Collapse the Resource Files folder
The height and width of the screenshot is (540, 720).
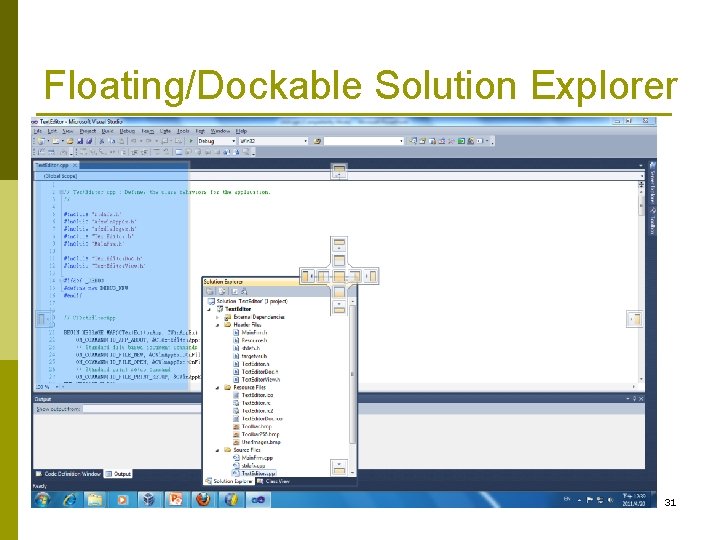(x=218, y=387)
